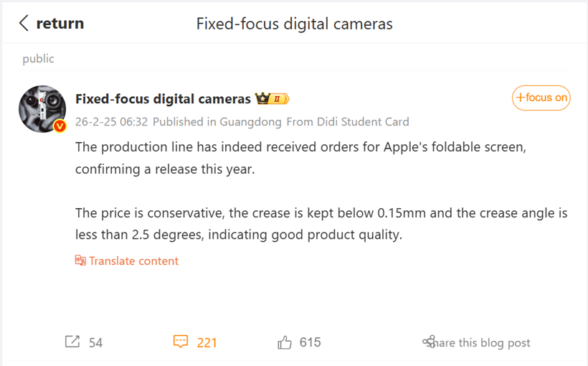Like the post with thumbs-up icon

point(285,342)
